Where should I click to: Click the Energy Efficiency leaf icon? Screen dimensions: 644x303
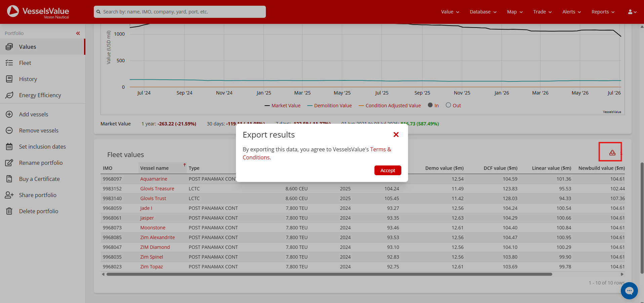9,95
